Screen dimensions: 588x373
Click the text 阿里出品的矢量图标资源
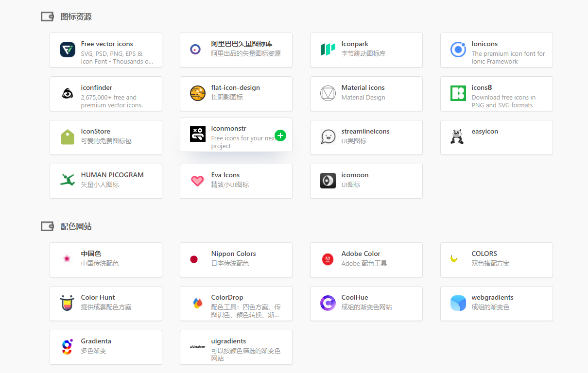[x=246, y=53]
